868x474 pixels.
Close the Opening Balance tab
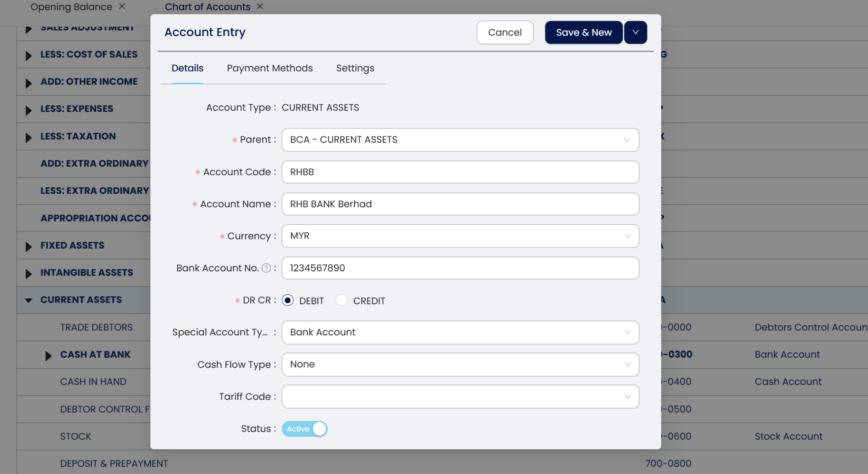[122, 6]
